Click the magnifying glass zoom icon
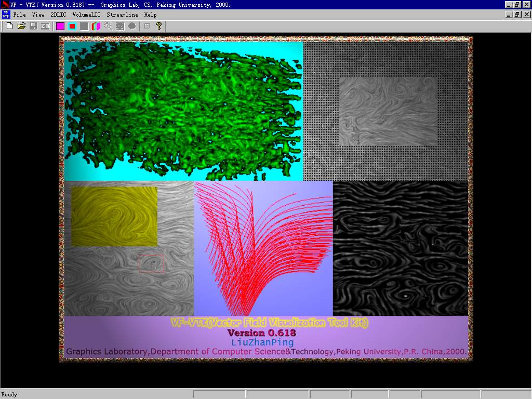Image resolution: width=532 pixels, height=399 pixels. [x=108, y=26]
